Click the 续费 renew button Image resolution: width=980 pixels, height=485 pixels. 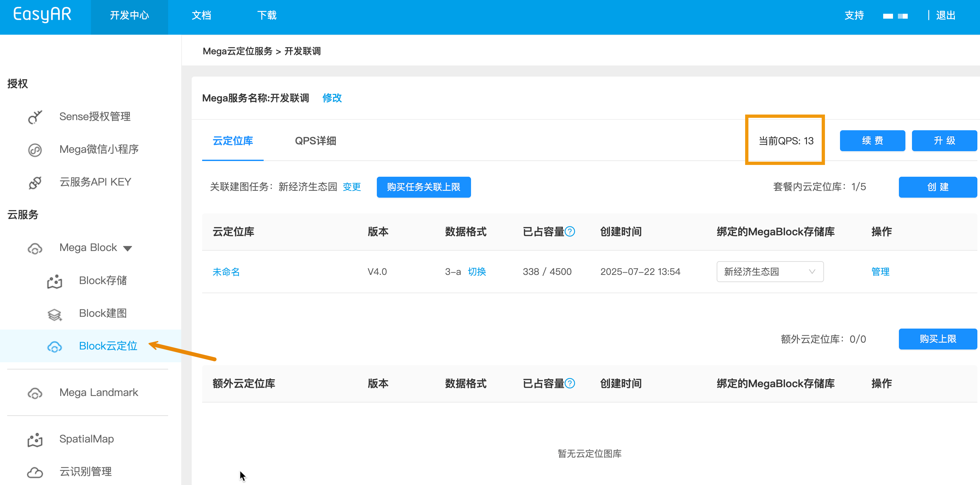point(872,140)
